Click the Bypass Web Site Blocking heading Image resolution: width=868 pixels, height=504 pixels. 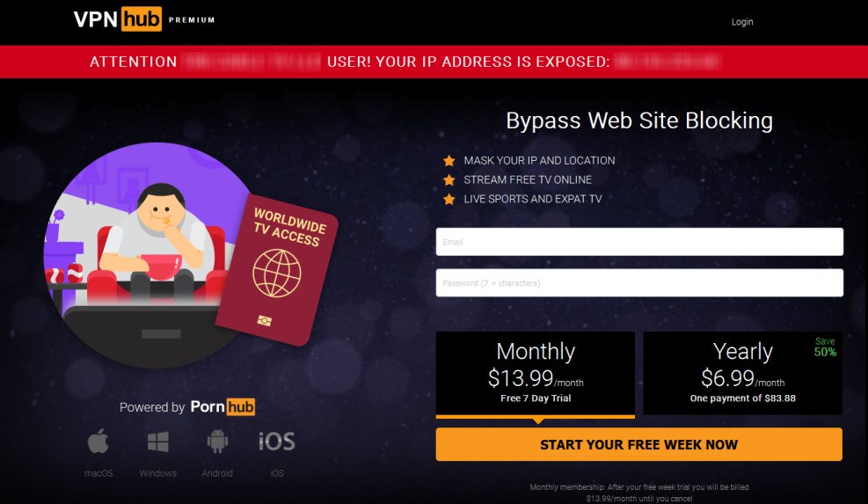[639, 121]
